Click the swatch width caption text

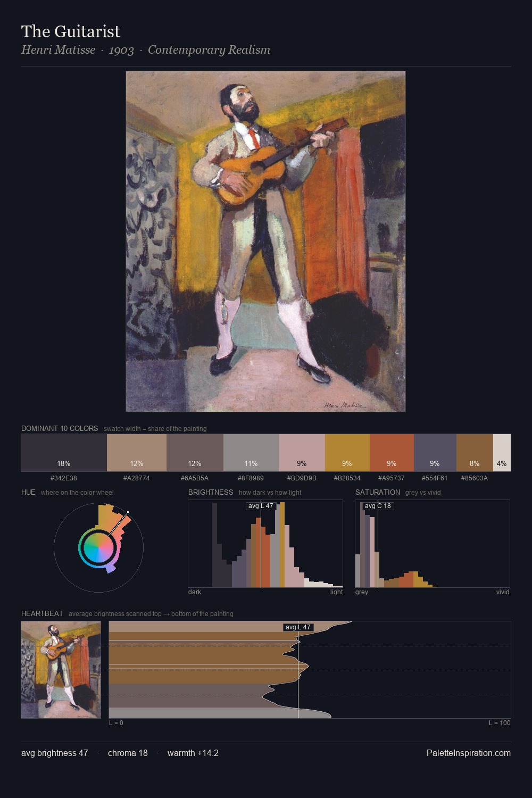pyautogui.click(x=155, y=429)
